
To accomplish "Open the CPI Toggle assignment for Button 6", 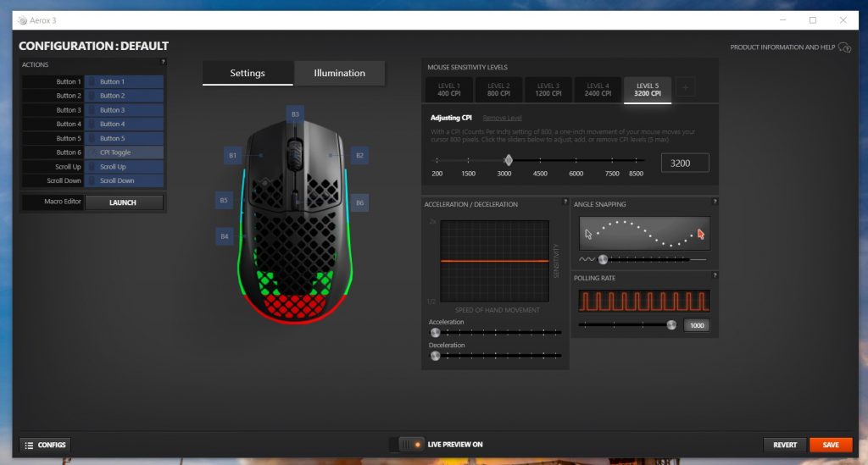I will pyautogui.click(x=124, y=152).
